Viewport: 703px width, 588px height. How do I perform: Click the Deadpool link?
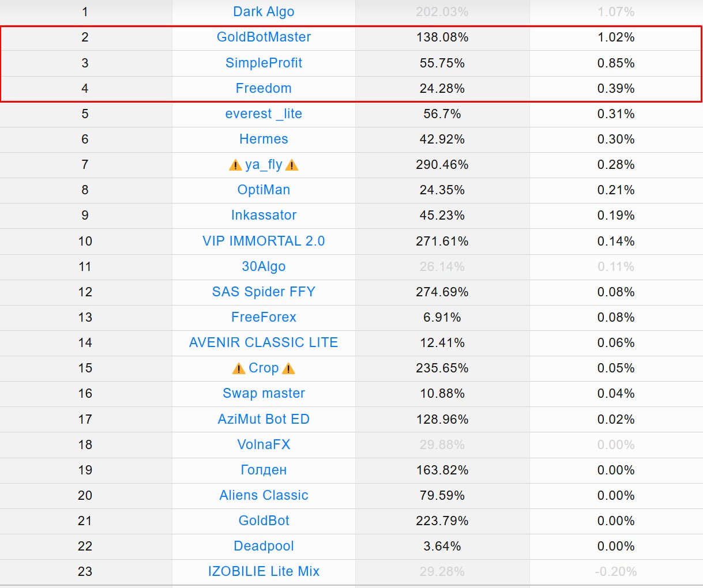point(264,546)
